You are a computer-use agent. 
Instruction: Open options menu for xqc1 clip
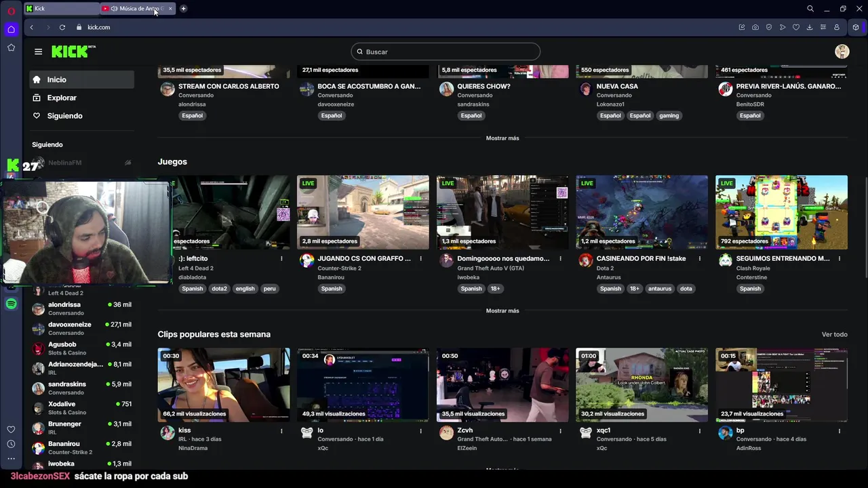[700, 430]
